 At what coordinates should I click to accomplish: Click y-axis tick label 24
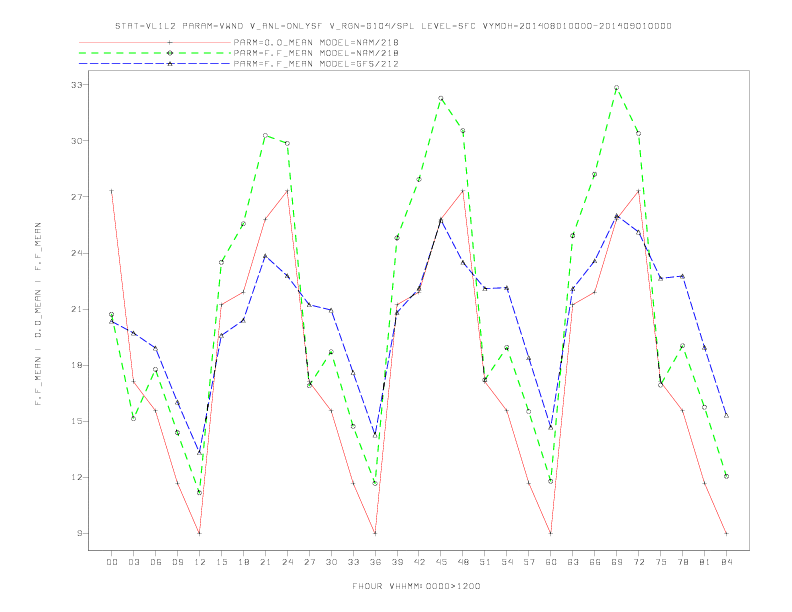[x=76, y=253]
